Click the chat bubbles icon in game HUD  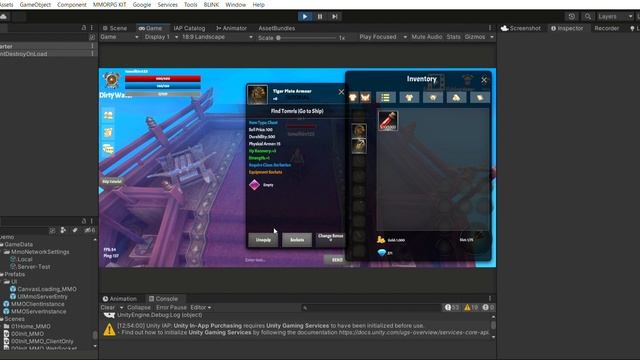click(108, 149)
